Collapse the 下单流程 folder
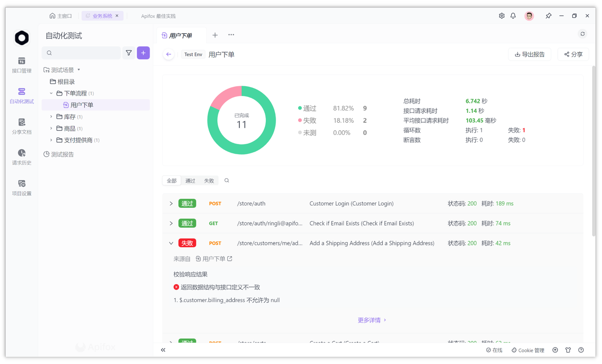Viewport: 602px width, 364px height. tap(51, 93)
